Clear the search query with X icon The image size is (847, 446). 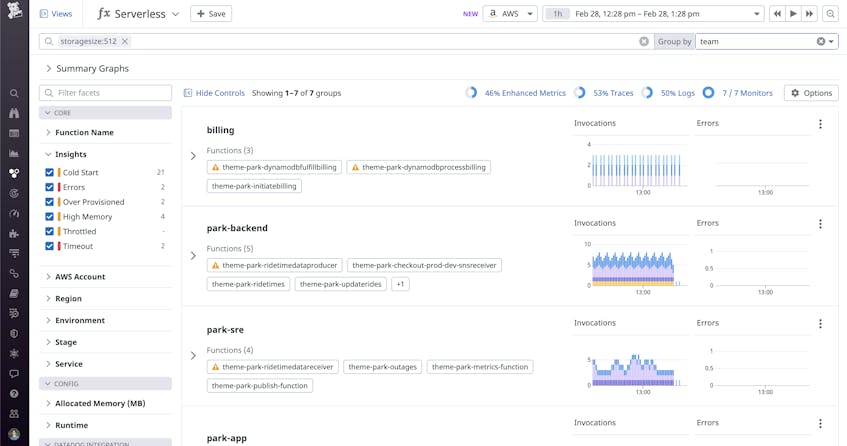[x=644, y=41]
